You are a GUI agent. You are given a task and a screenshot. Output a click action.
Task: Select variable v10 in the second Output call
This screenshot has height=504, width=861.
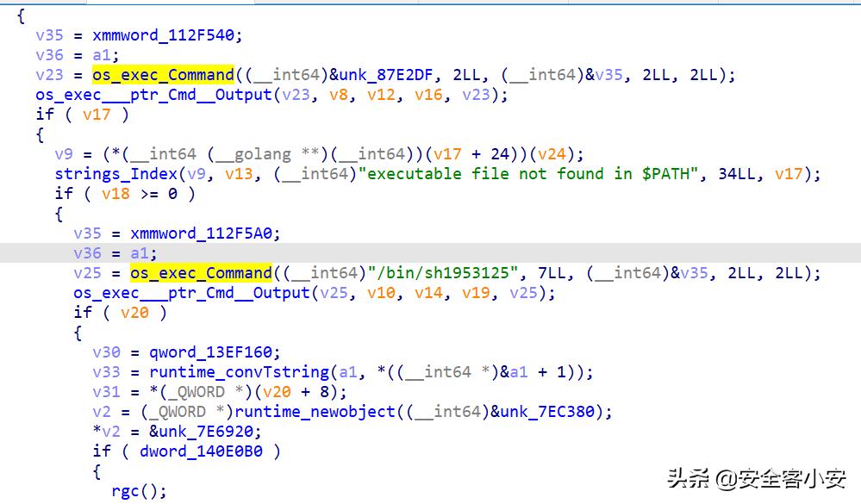[381, 293]
